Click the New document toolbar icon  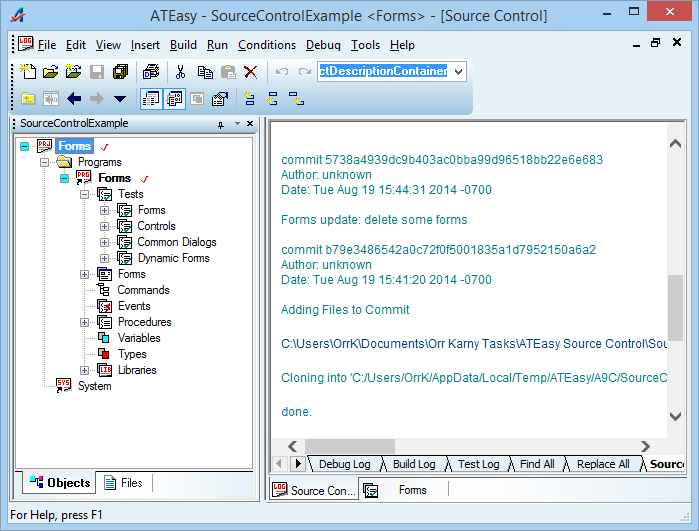point(28,71)
